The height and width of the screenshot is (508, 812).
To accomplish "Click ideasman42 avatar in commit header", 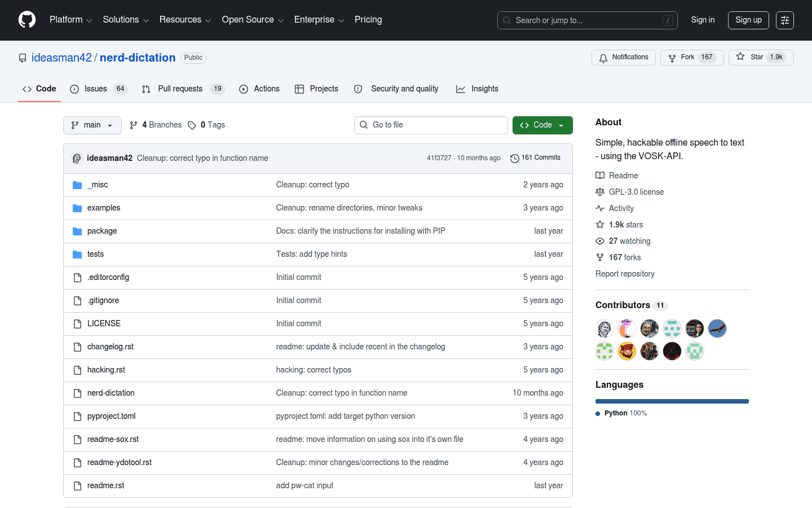I will coord(77,159).
